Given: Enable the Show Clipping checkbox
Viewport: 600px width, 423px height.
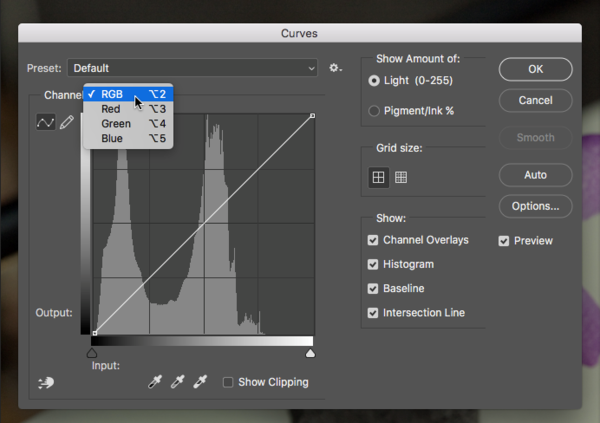Looking at the screenshot, I should [x=228, y=382].
